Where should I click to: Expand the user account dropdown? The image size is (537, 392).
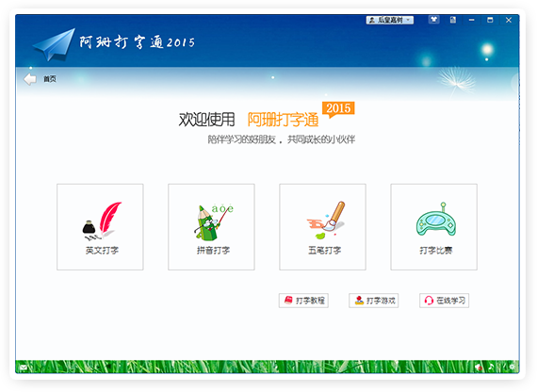coord(390,20)
